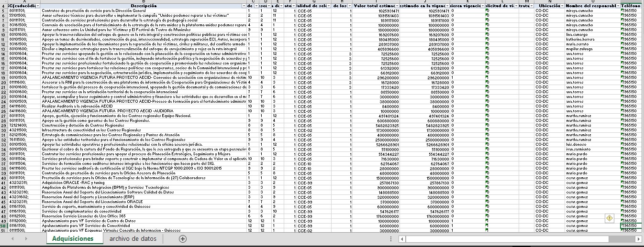The width and height of the screenshot is (644, 247).
Task: Open the column J estimado en la vigencia filter
Action: pos(447,6)
